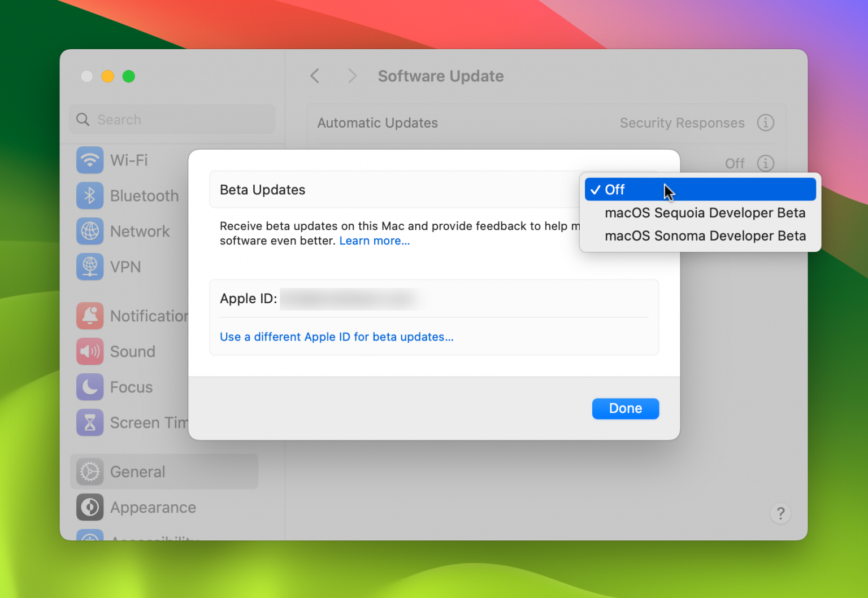Open Bluetooth settings from the sidebar

tap(90, 195)
